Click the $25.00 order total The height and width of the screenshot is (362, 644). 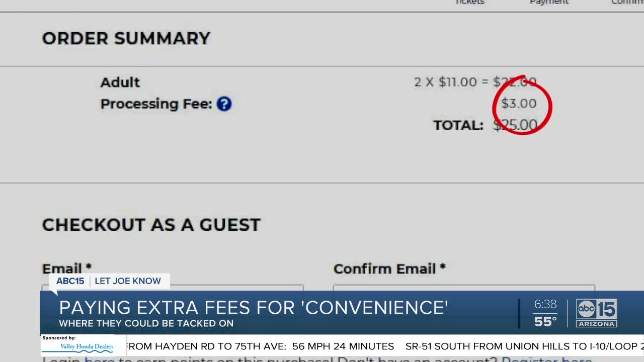tap(515, 125)
